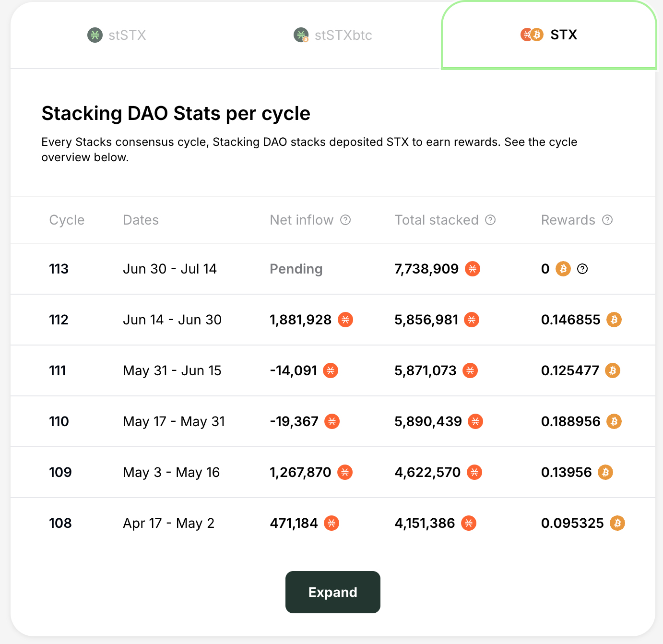663x644 pixels.
Task: Click the net inflow value -14,091
Action: 294,370
